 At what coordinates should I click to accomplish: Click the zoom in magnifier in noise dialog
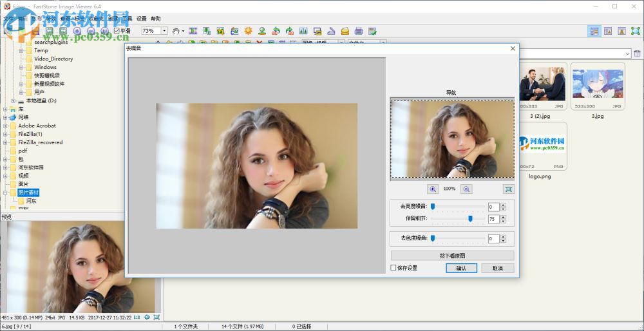pos(433,189)
